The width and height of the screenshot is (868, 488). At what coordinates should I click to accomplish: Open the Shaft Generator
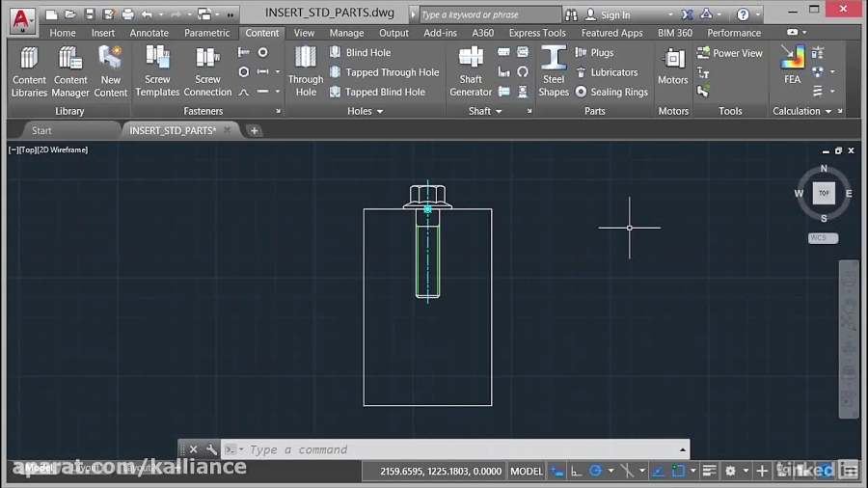point(471,72)
